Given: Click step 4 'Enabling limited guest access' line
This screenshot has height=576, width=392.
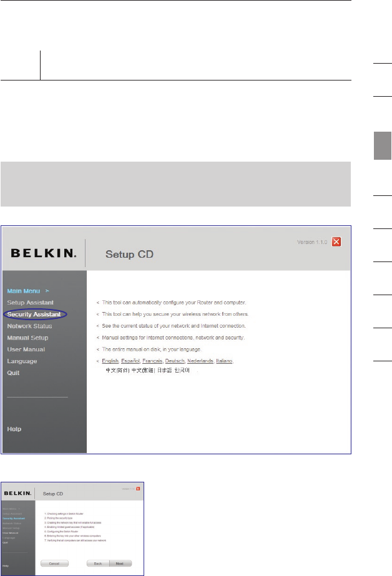Looking at the screenshot, I should [69, 527].
